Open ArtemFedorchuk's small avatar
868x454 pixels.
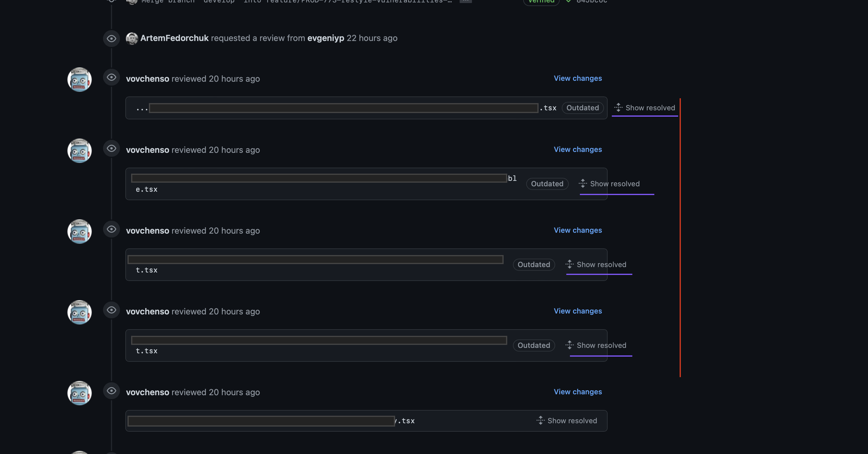pos(132,38)
